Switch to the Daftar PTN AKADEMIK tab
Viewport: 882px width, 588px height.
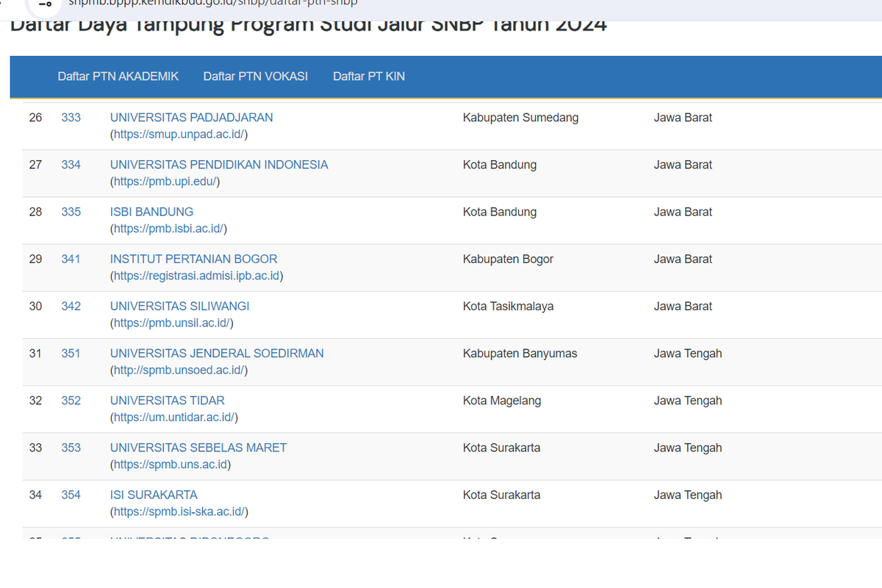click(x=118, y=76)
